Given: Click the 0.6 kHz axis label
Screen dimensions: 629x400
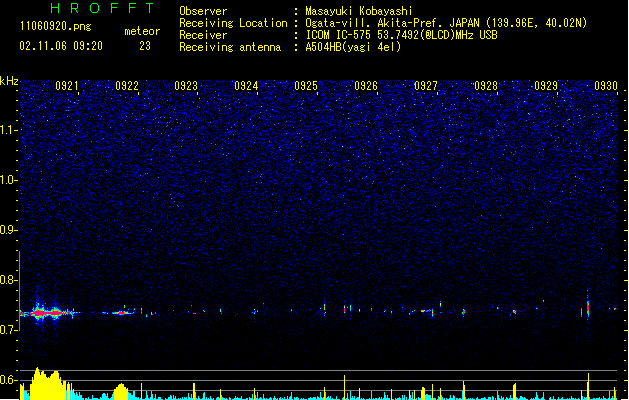Looking at the screenshot, I should click(8, 380).
